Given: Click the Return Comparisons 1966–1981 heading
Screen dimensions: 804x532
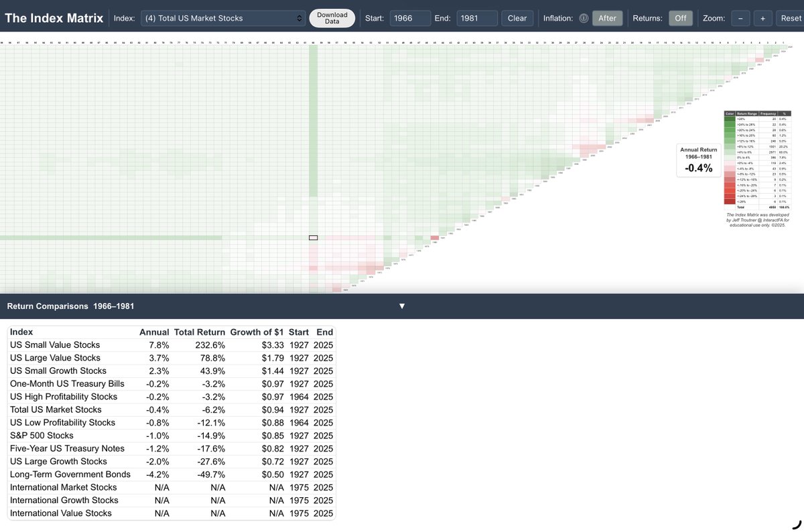Looking at the screenshot, I should [x=70, y=306].
